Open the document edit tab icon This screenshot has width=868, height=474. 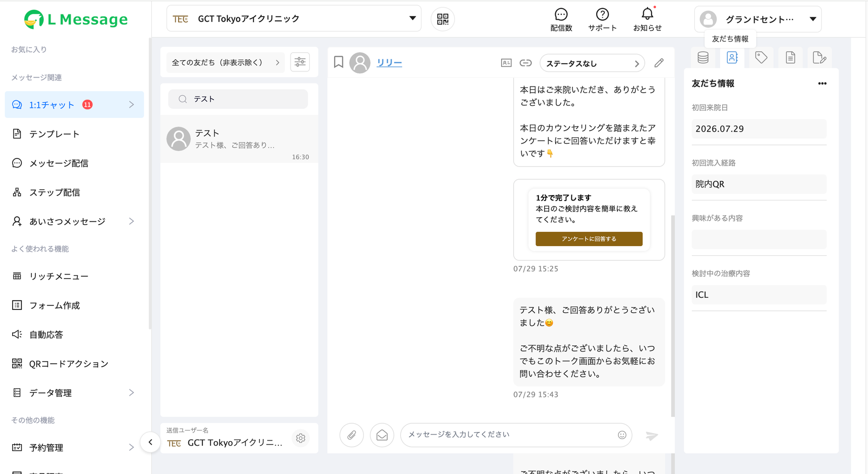819,58
